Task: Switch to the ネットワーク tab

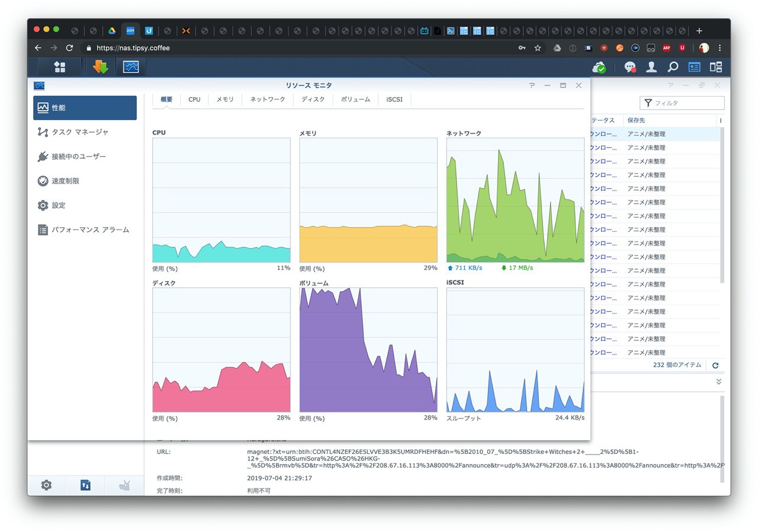Action: [x=268, y=99]
